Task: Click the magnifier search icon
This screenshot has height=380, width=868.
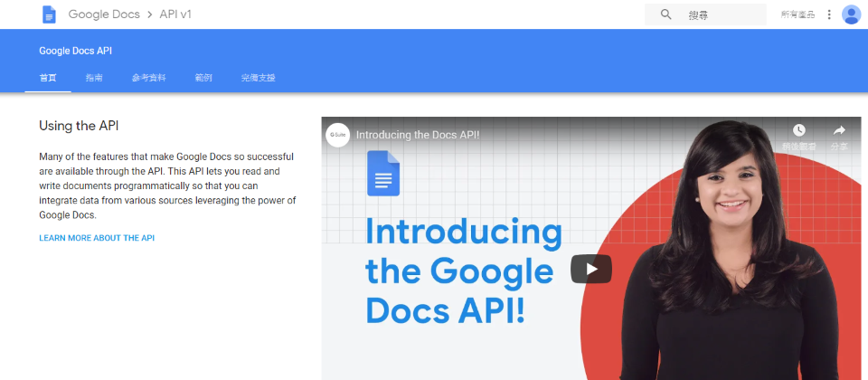Action: click(x=666, y=14)
